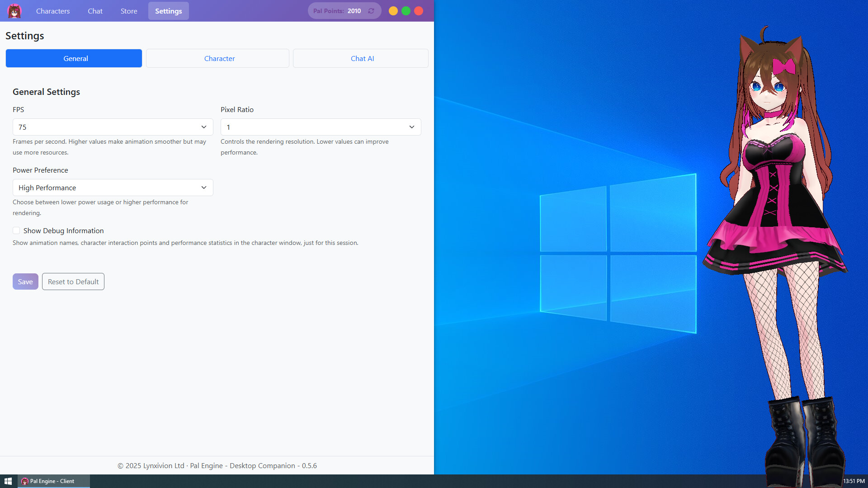Click the Pal Engine cat-girl logo icon
868x488 pixels.
tap(14, 11)
